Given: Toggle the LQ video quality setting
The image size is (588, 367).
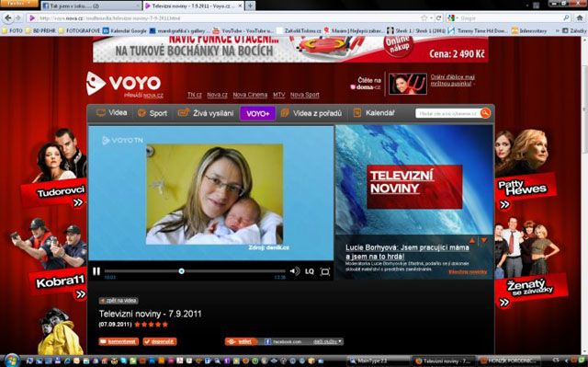Looking at the screenshot, I should [310, 271].
